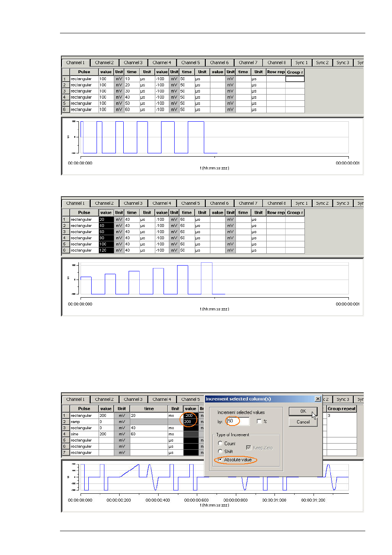Open Channel 3 tab in bottom screenshot
Image resolution: width=392 pixels, height=555 pixels.
[x=133, y=400]
